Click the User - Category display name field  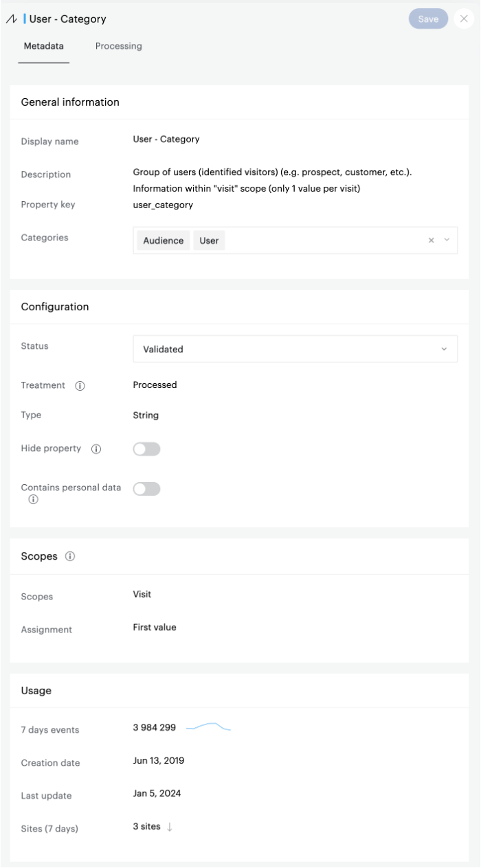(166, 139)
